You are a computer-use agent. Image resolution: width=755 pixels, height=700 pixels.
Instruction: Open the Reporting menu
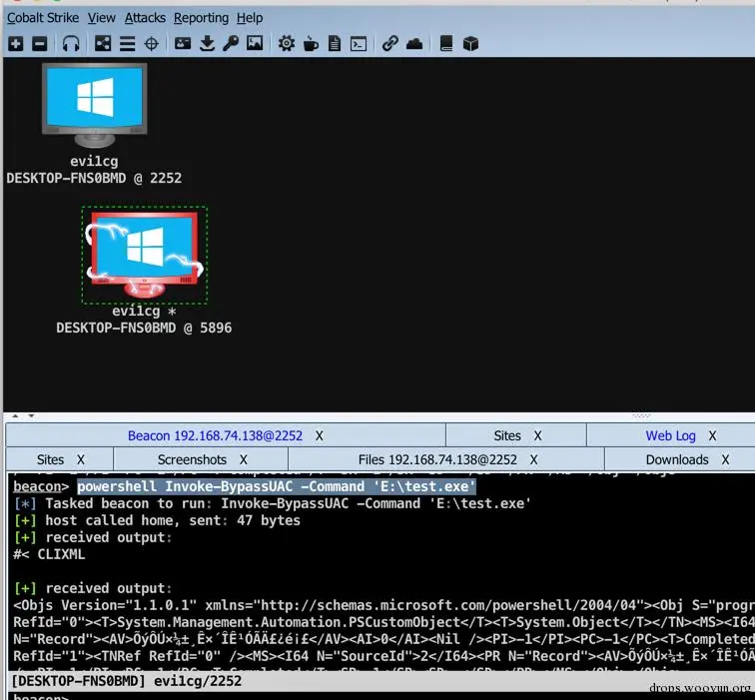202,18
